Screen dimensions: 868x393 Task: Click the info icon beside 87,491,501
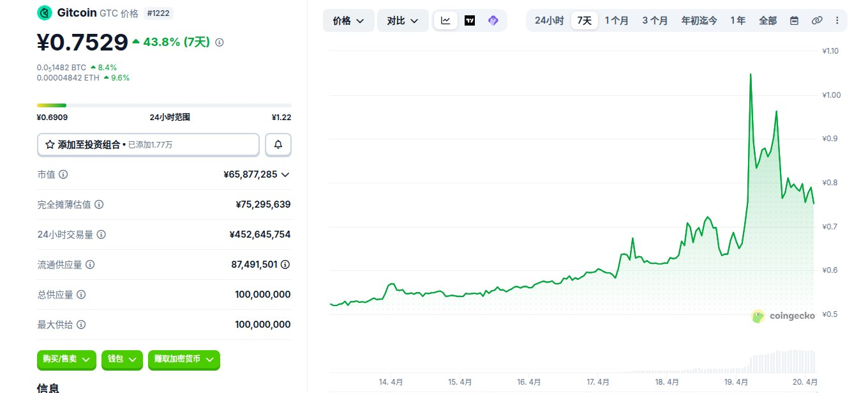click(285, 264)
